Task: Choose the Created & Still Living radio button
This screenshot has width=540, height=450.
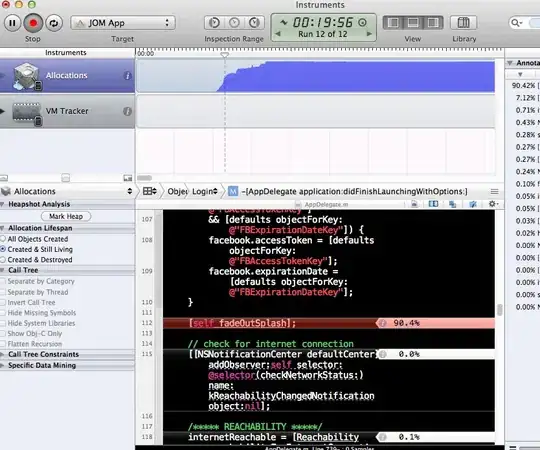Action: point(3,249)
